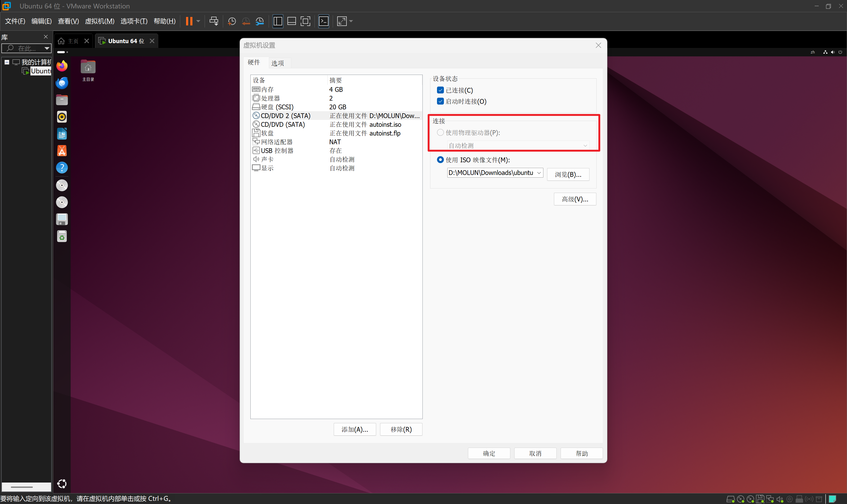This screenshot has height=504, width=847.
Task: Click the 移除(R) button
Action: point(401,429)
